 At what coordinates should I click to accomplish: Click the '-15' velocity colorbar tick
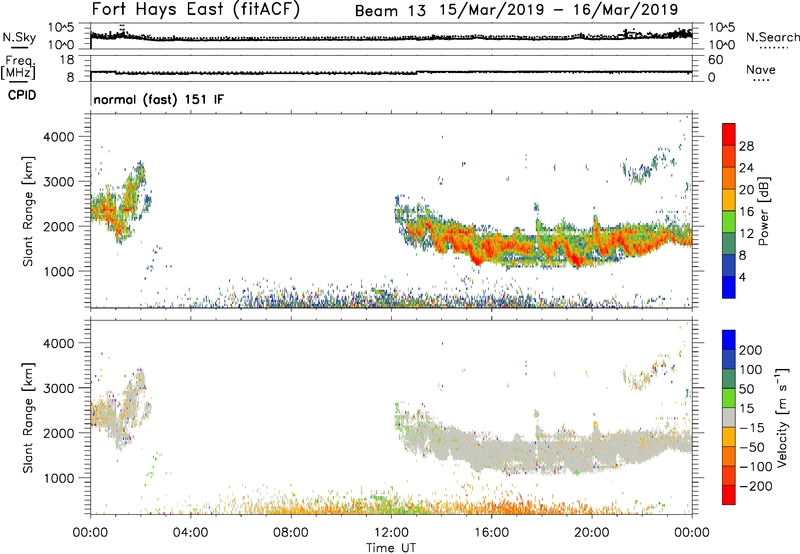click(x=753, y=428)
